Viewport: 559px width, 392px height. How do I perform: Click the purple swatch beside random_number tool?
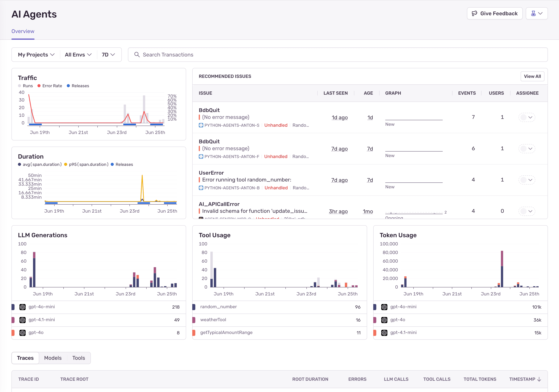(194, 307)
